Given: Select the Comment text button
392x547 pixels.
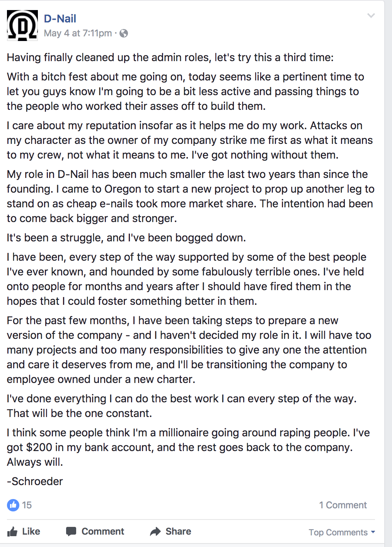Looking at the screenshot, I should coord(103,532).
